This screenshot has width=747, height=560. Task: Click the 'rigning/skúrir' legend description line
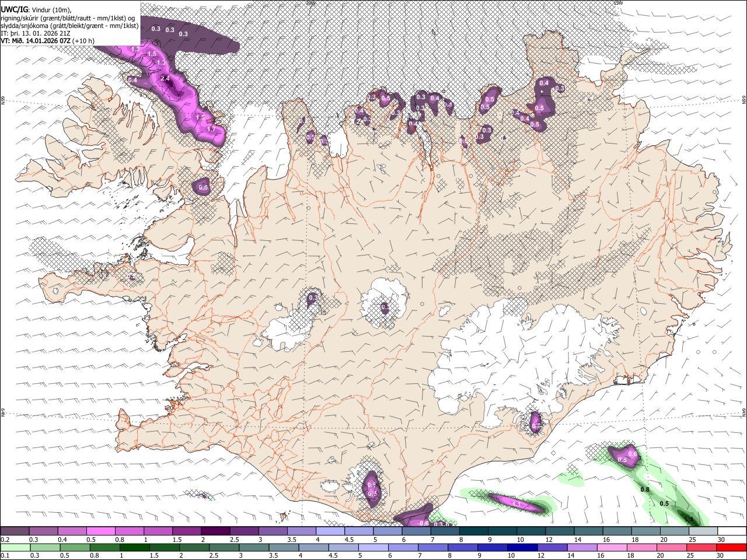pos(68,17)
